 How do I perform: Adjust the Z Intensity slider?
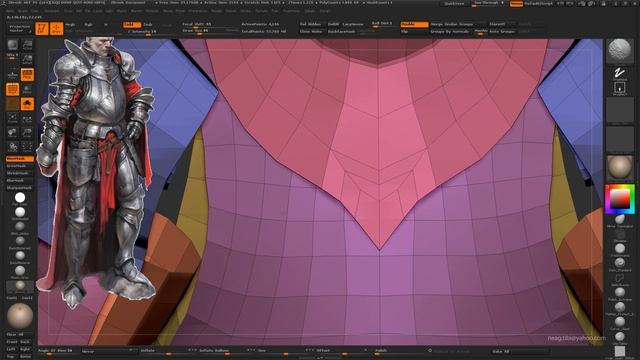coord(142,31)
